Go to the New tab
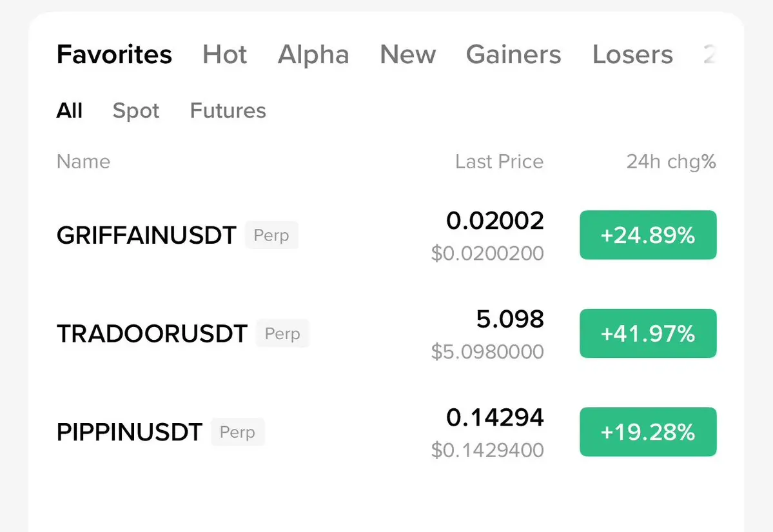Image resolution: width=773 pixels, height=532 pixels. [407, 55]
